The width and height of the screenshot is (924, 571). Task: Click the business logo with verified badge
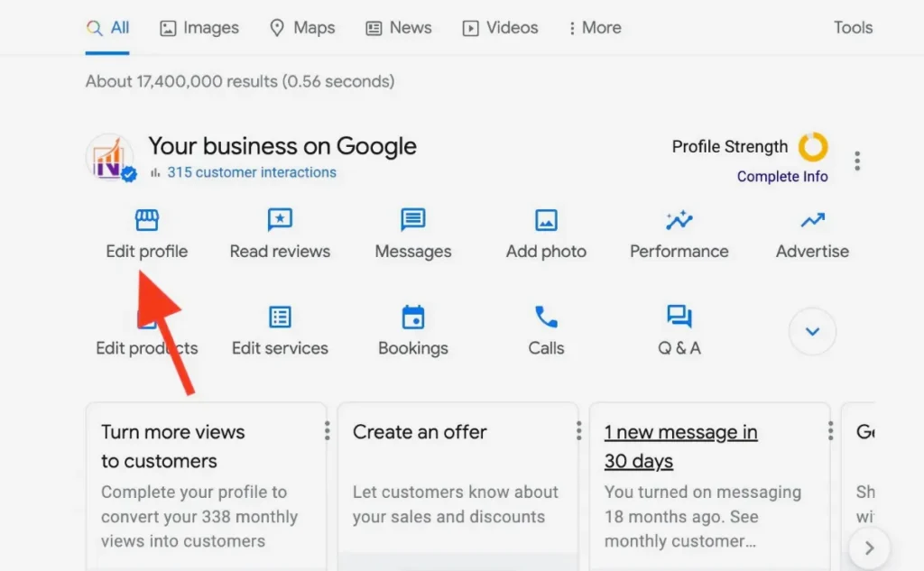click(x=110, y=157)
